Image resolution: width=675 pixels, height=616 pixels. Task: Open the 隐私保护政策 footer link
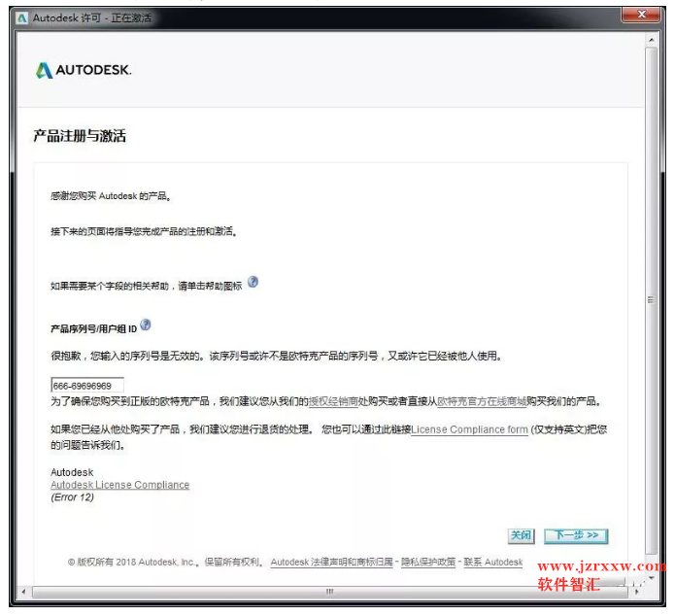428,563
